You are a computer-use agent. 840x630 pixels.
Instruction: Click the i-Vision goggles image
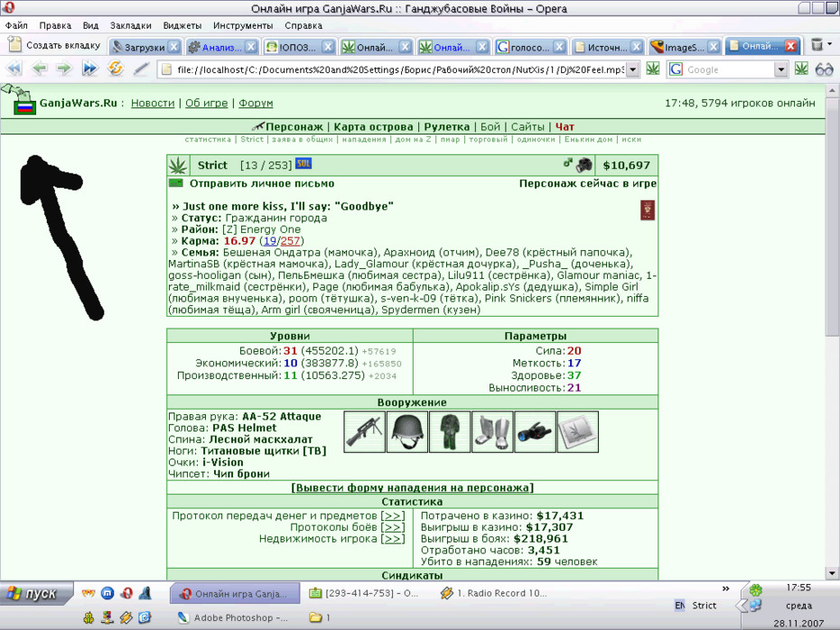(x=536, y=432)
